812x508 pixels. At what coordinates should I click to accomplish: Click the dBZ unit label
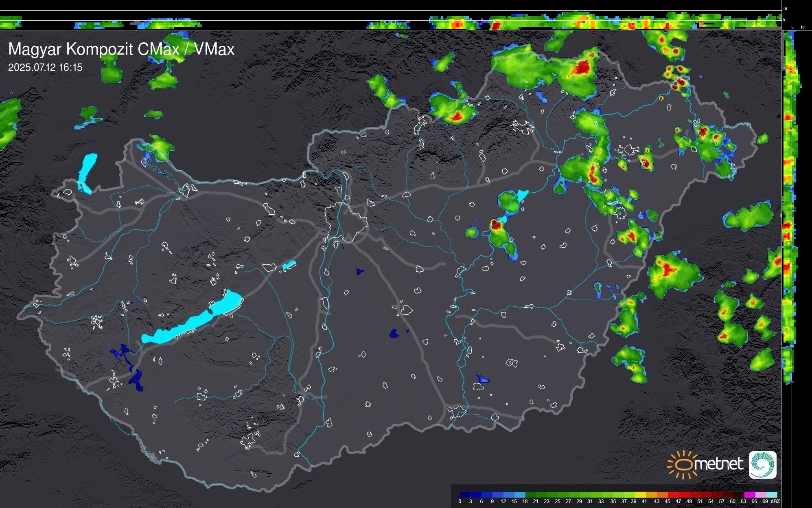tap(775, 501)
